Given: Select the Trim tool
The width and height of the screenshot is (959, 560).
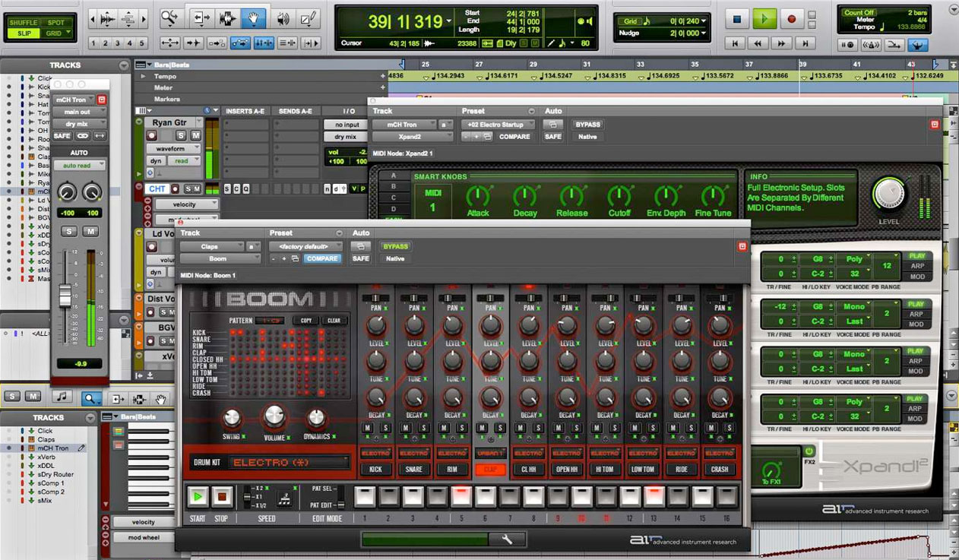Looking at the screenshot, I should (202, 17).
